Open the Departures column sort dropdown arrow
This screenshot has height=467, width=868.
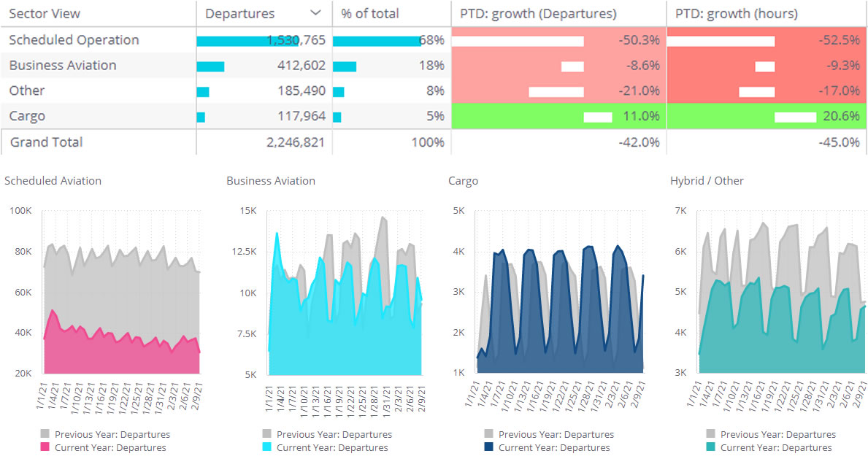point(315,13)
